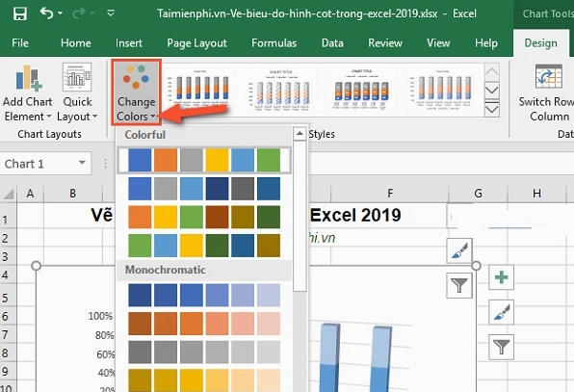Click the inner paintbrush icon near column G
Screen dimensions: 574x392
pyautogui.click(x=459, y=250)
